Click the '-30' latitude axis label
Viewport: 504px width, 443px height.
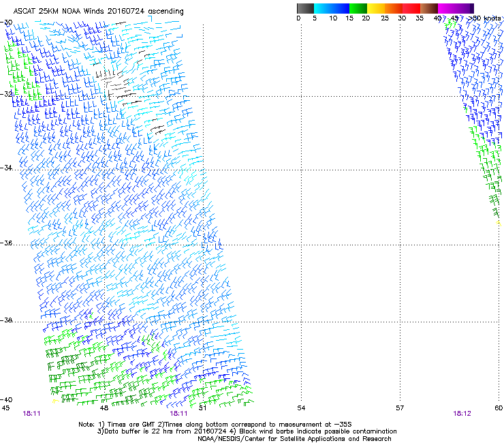click(x=6, y=22)
